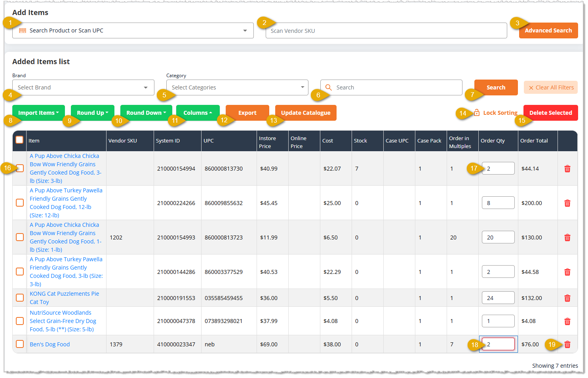Click the magnifier icon in Search field
Image resolution: width=588 pixels, height=378 pixels.
pos(328,87)
